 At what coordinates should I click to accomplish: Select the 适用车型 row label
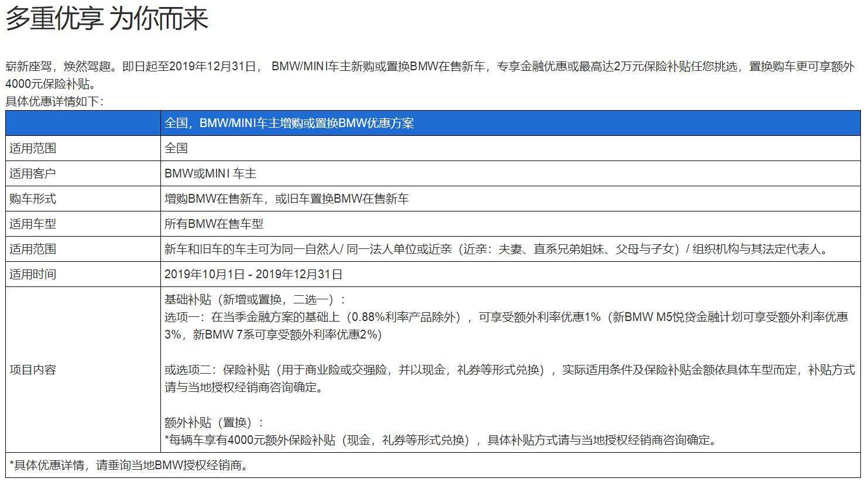pyautogui.click(x=33, y=224)
